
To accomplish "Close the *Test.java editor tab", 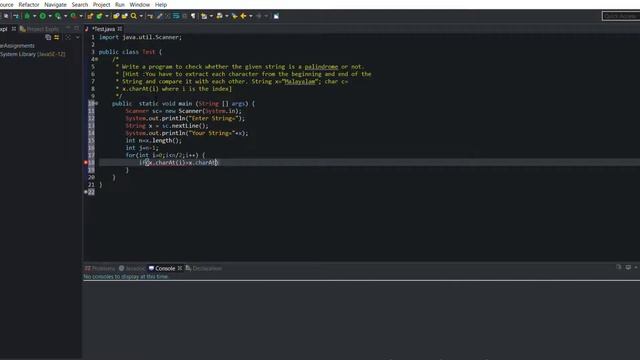I will click(x=120, y=29).
